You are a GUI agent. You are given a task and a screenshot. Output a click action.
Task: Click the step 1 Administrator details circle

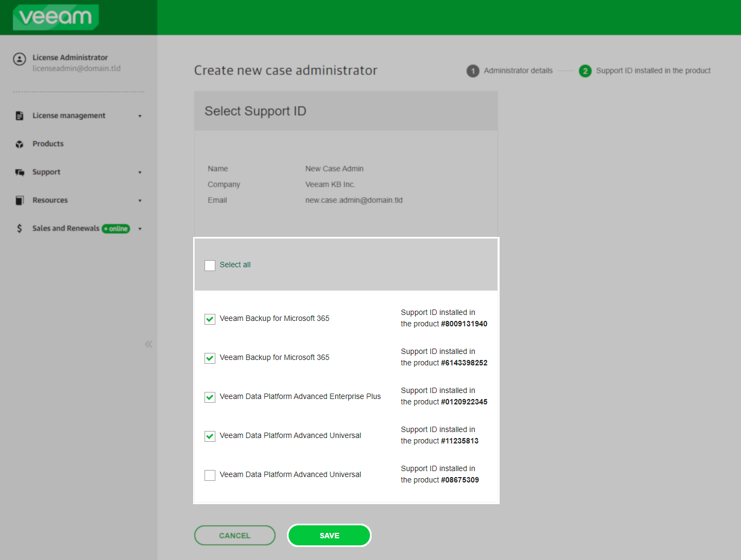click(x=473, y=71)
